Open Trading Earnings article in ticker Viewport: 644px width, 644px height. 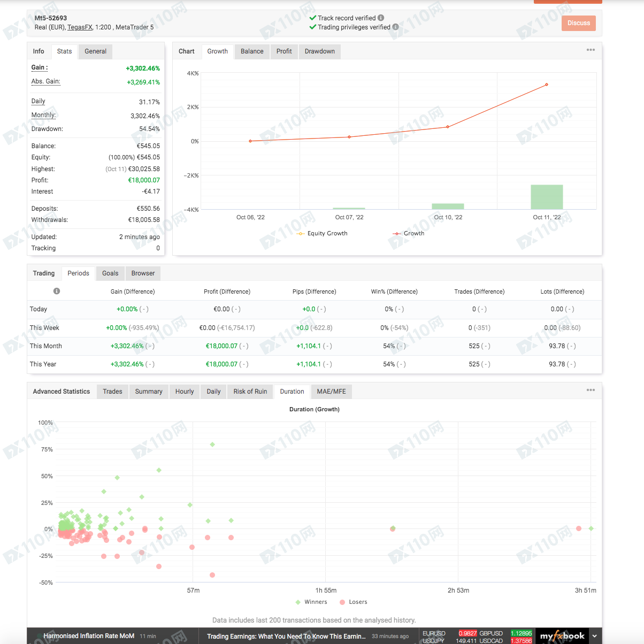click(x=286, y=636)
